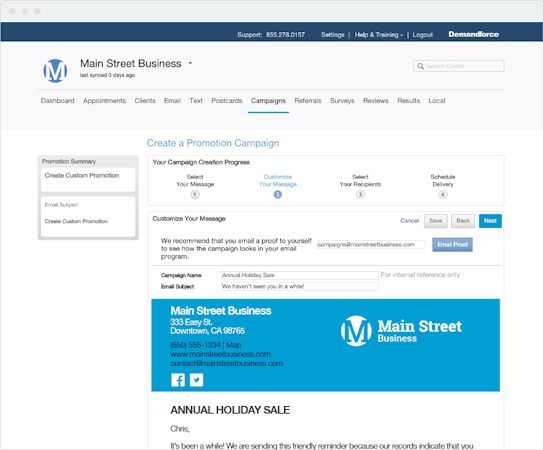Expand the Main Street Business account dropdown

tap(190, 63)
